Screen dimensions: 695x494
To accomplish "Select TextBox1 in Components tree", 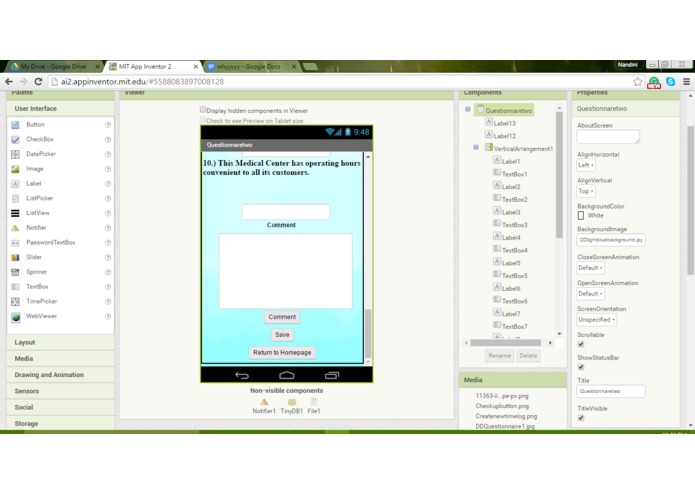I will (510, 174).
